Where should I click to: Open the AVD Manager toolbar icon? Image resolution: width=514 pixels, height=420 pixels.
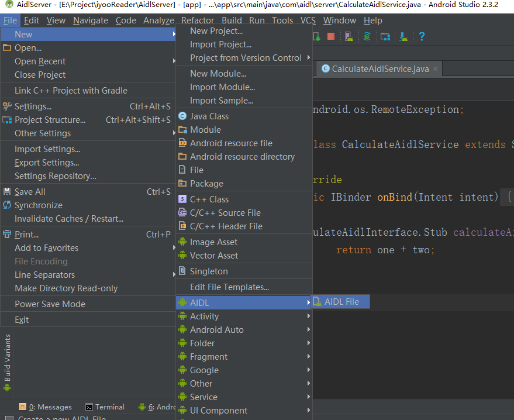pyautogui.click(x=349, y=36)
